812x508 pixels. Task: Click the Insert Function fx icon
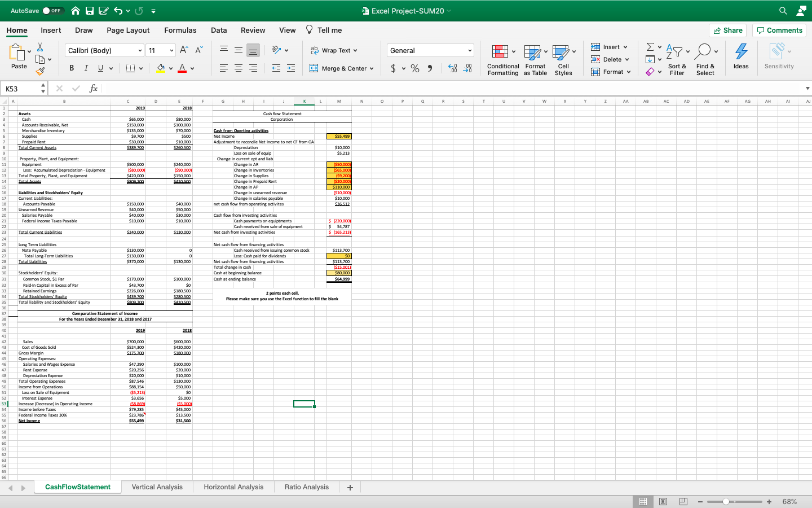(x=93, y=88)
